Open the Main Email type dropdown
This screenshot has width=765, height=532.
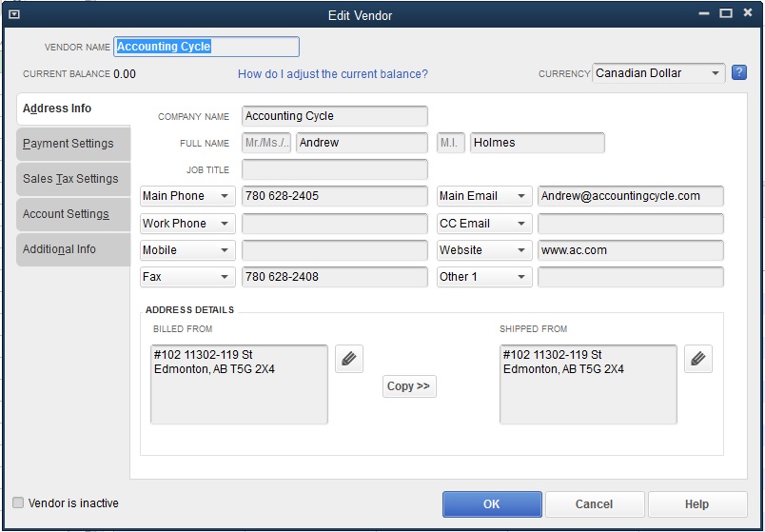pyautogui.click(x=484, y=196)
